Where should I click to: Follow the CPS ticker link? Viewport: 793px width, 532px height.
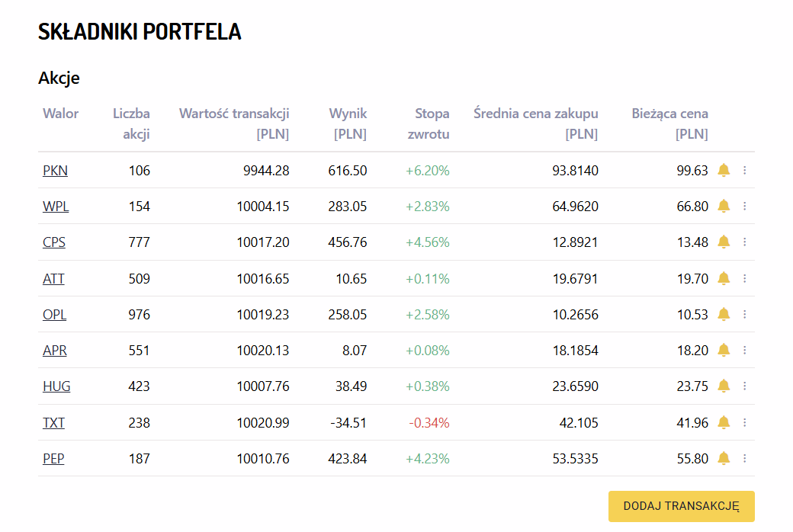tap(54, 242)
